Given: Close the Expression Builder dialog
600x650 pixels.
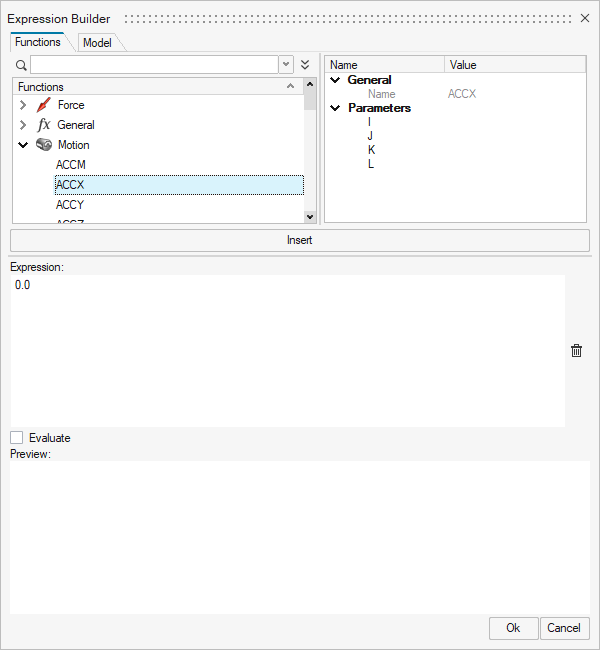Looking at the screenshot, I should [585, 19].
